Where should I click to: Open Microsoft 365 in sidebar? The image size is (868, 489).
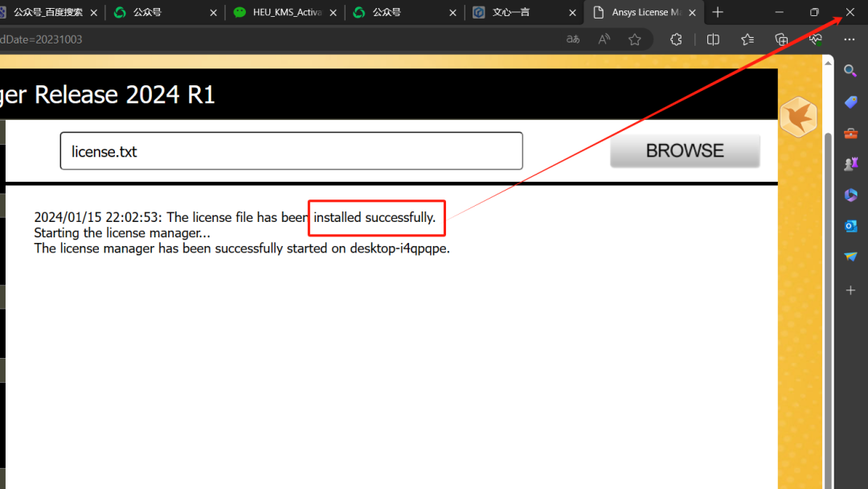[850, 195]
